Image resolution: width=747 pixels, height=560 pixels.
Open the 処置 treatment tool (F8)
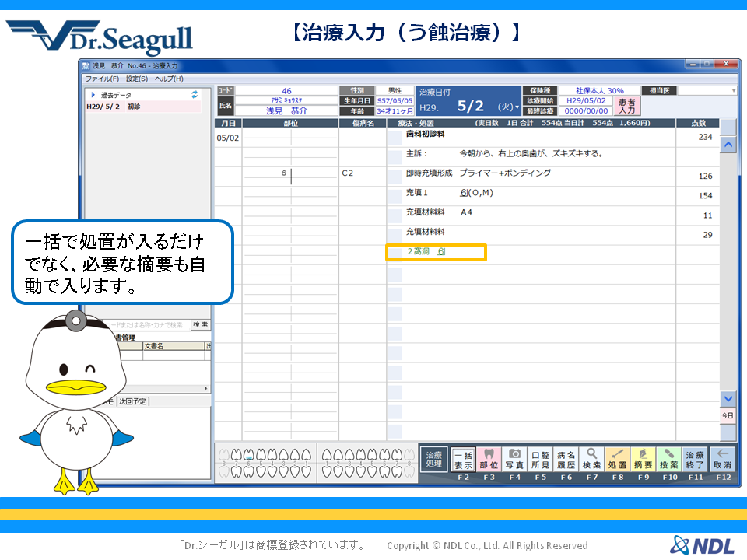tap(617, 459)
